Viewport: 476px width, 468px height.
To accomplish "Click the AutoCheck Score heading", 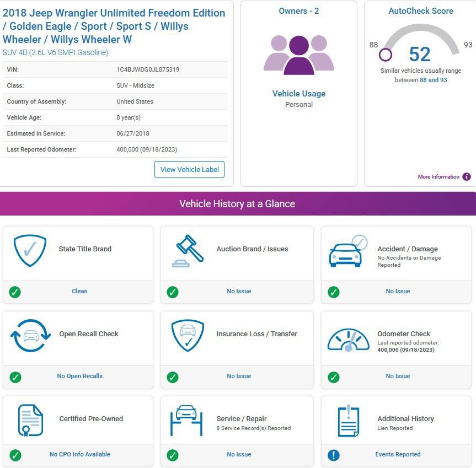I will click(x=421, y=11).
